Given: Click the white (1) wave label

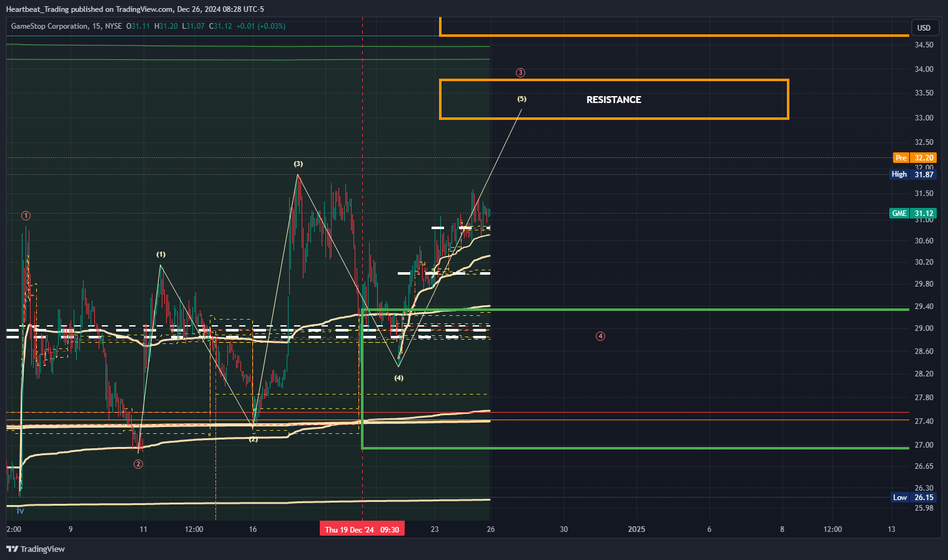Looking at the screenshot, I should [x=161, y=254].
